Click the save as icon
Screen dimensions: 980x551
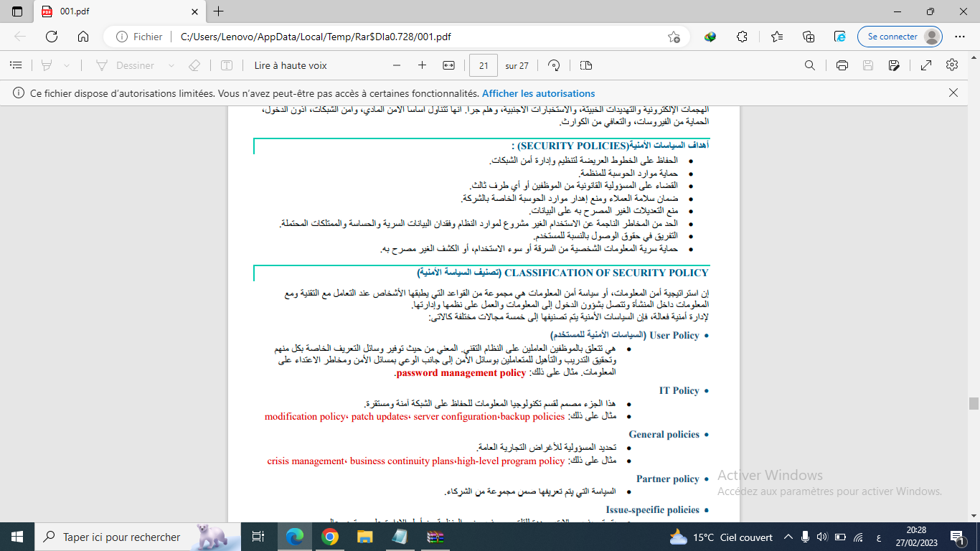[894, 65]
